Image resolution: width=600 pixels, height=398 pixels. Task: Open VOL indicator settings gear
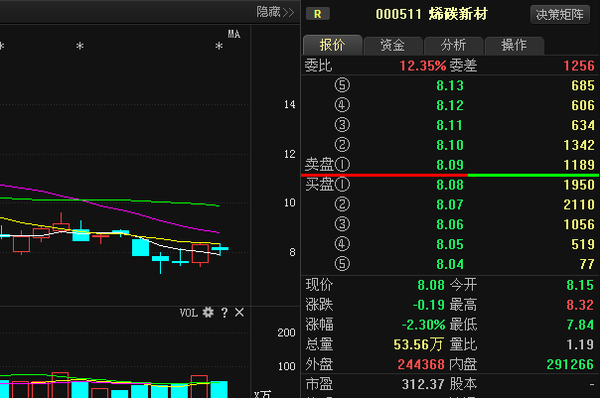(208, 313)
